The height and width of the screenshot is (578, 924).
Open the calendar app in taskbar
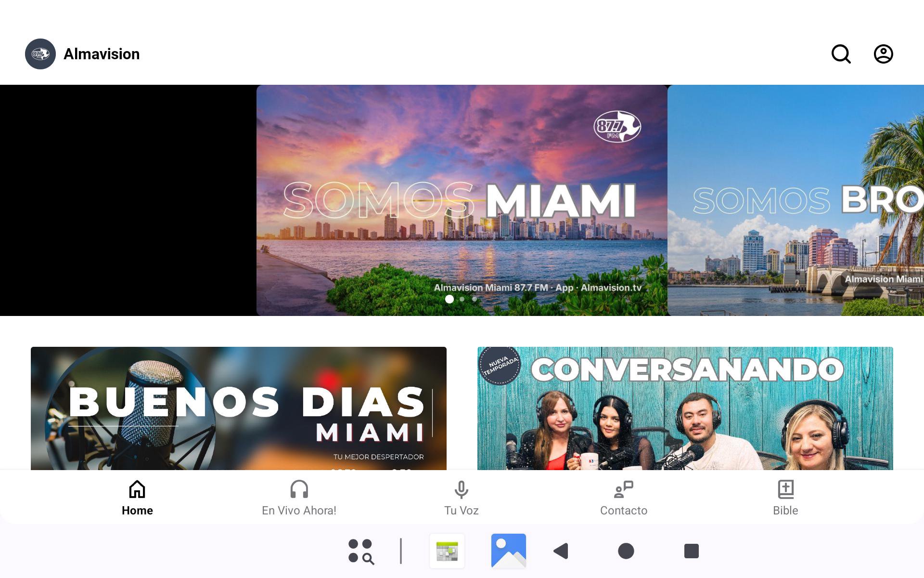point(447,551)
